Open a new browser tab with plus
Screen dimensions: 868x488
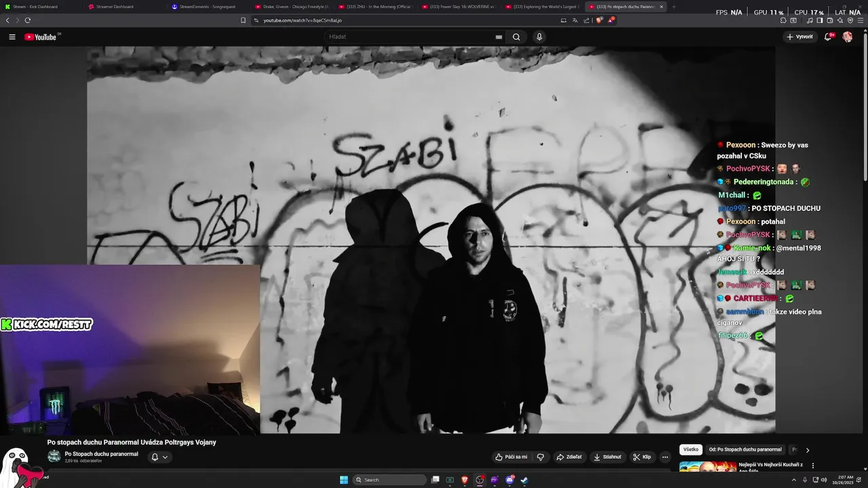[x=674, y=7]
